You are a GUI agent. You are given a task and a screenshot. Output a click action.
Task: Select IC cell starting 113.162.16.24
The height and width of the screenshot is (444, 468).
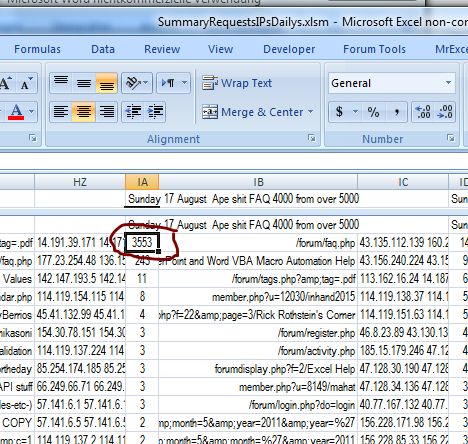click(403, 279)
